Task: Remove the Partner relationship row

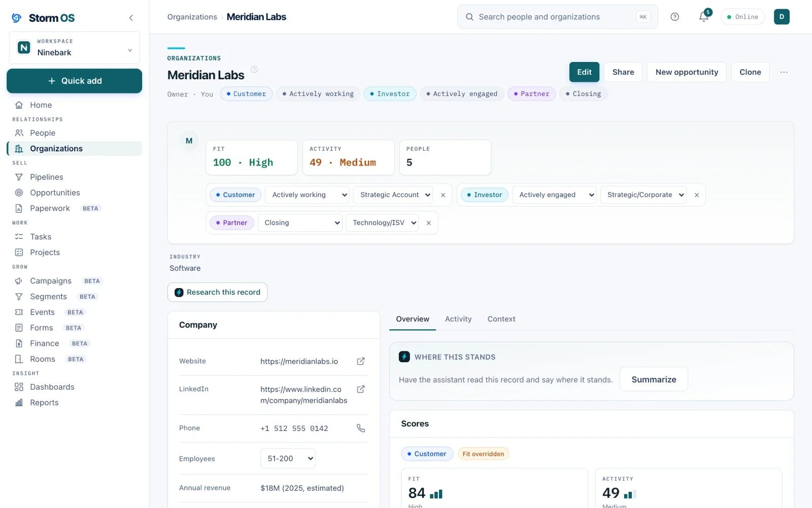Action: 429,223
